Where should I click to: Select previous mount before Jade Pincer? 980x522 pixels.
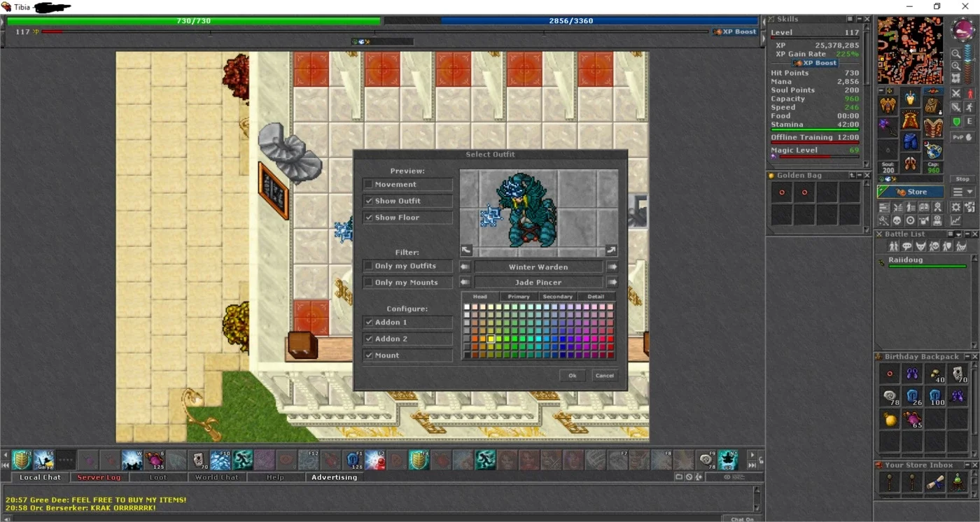[x=465, y=283]
